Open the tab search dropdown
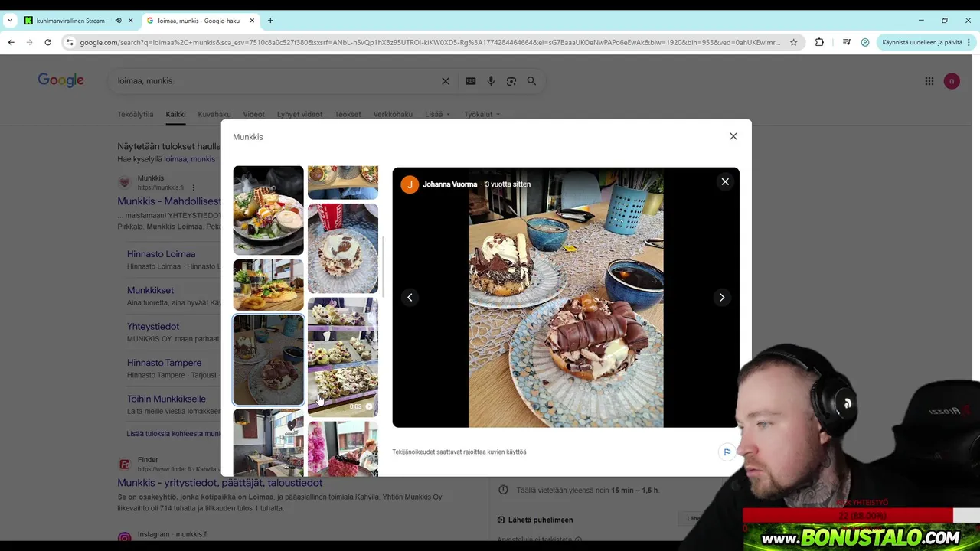Viewport: 980px width, 551px height. [10, 21]
